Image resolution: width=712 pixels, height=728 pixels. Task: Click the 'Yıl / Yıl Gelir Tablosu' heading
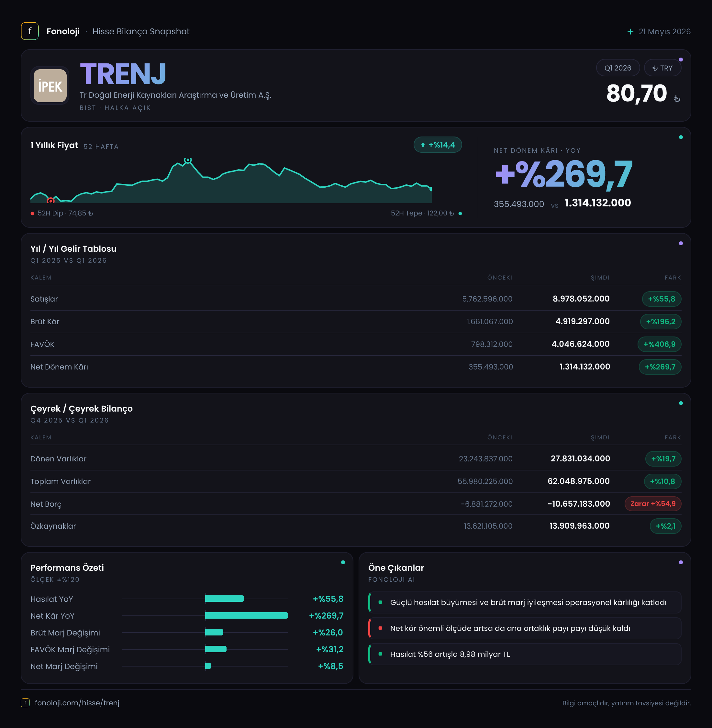(x=73, y=248)
